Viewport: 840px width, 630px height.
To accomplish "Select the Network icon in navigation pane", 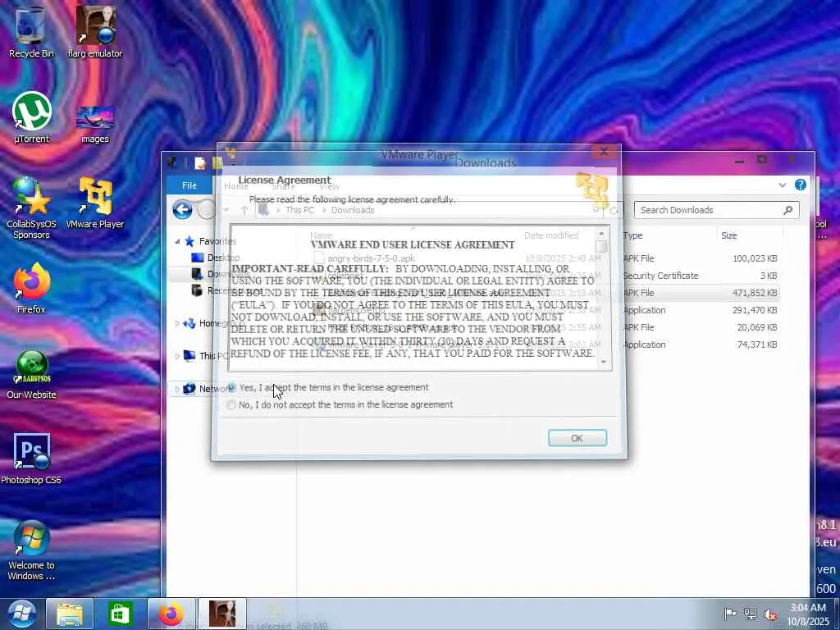I will [x=189, y=389].
